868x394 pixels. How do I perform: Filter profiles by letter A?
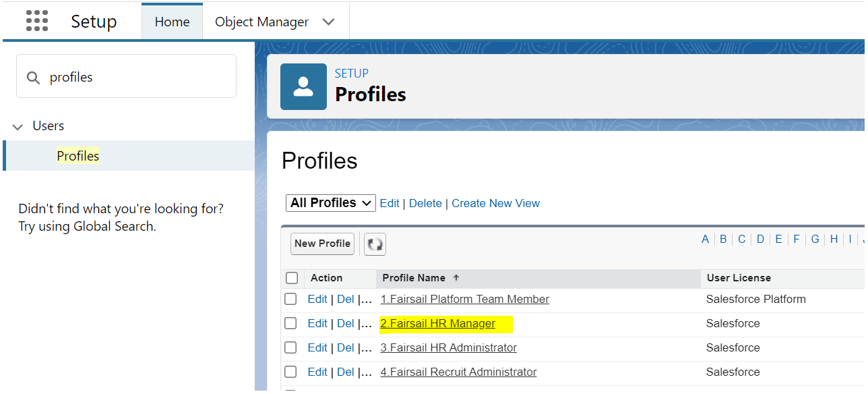click(705, 239)
